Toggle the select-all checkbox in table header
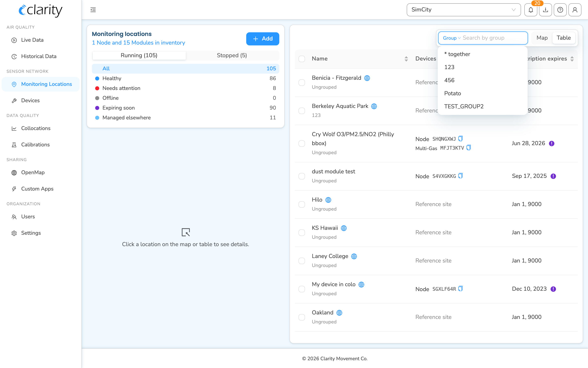The image size is (588, 368). [x=302, y=59]
